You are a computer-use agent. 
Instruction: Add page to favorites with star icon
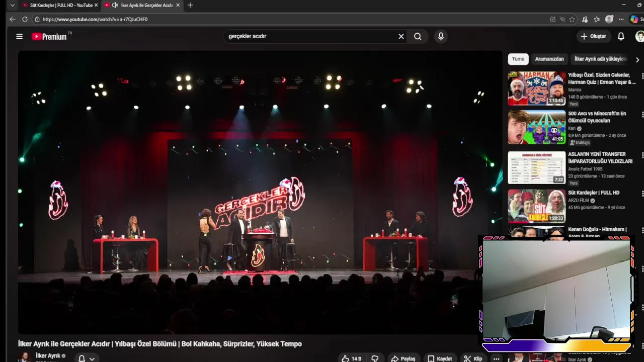click(572, 19)
